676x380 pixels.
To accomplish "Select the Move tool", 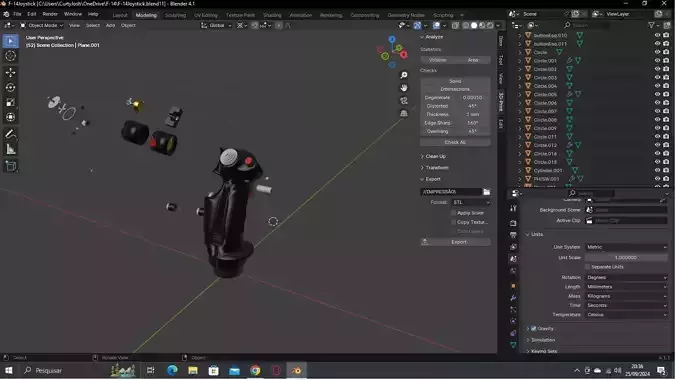I will 11,72.
